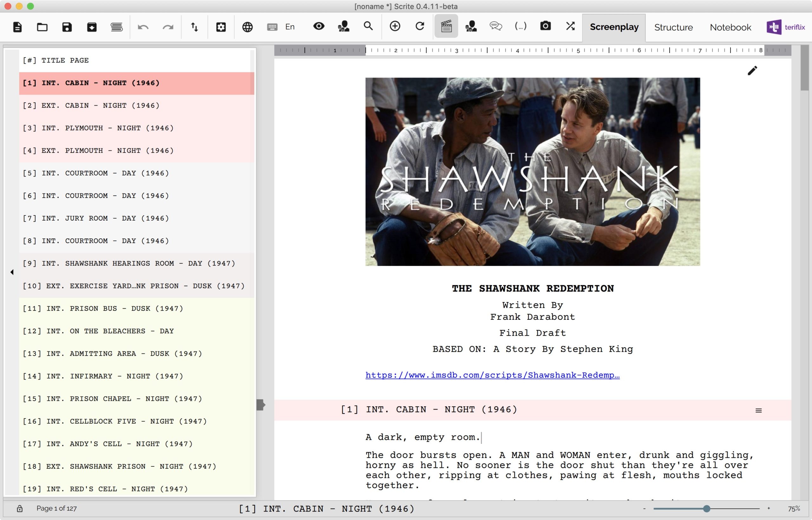
Task: Click the 'A dark, empty room.' paragraph
Action: (422, 438)
